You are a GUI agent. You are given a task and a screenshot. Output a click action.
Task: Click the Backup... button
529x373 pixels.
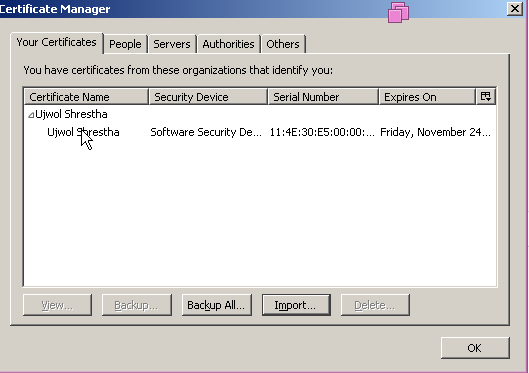136,305
